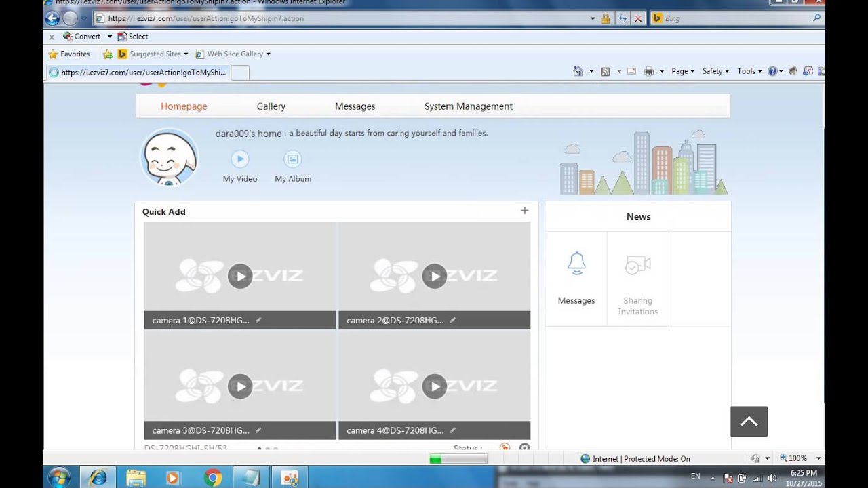Image resolution: width=868 pixels, height=488 pixels.
Task: Click the Select toolbar button
Action: (x=132, y=37)
